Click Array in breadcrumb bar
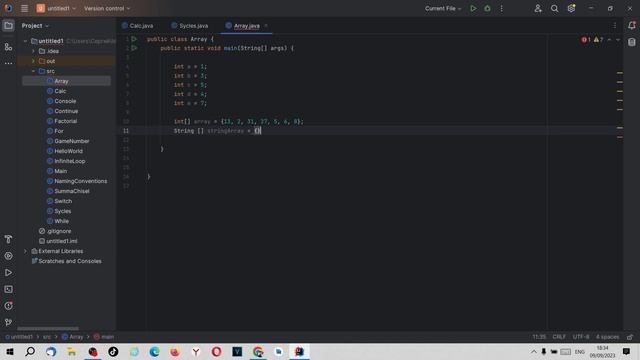 (72, 337)
